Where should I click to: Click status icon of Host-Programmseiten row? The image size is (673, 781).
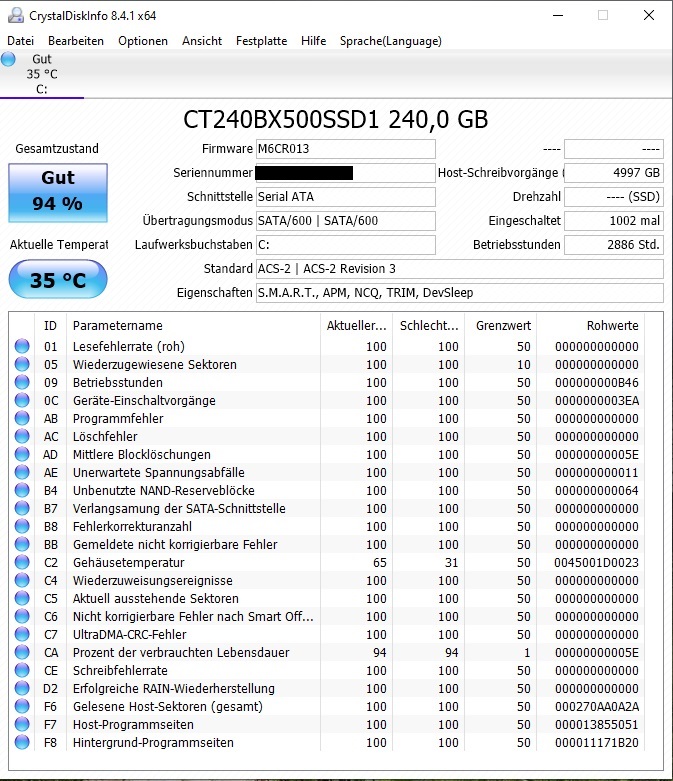22,724
